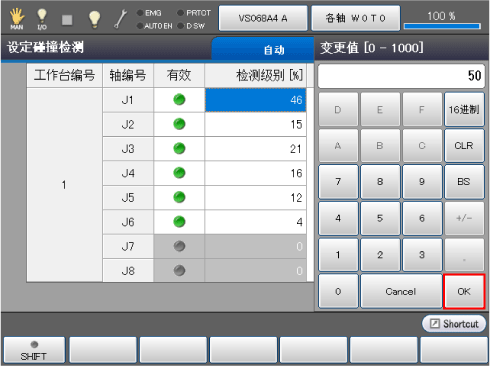Toggle J4 enabled green indicator
The width and height of the screenshot is (490, 366).
[x=179, y=173]
